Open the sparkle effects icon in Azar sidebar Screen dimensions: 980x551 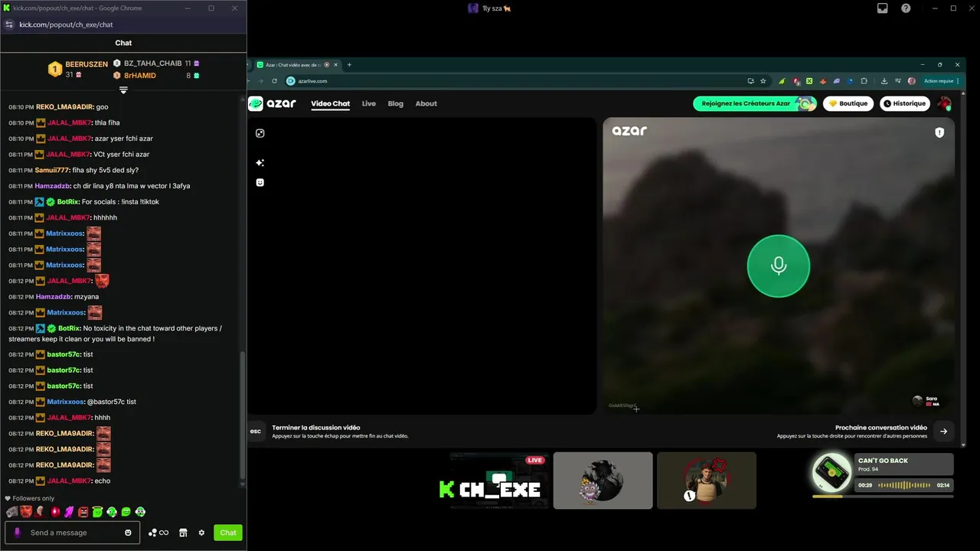pos(260,162)
